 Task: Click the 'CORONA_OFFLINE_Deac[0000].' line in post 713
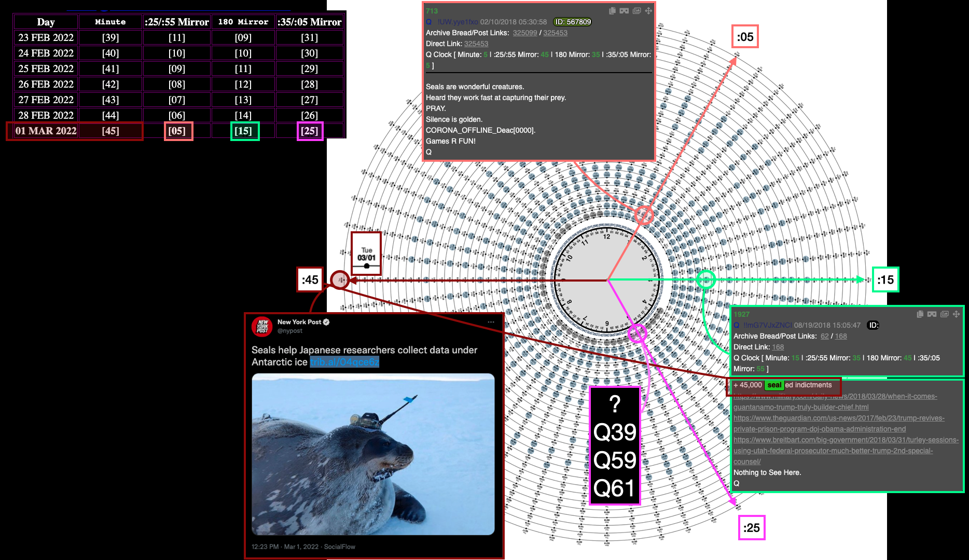coord(481,130)
